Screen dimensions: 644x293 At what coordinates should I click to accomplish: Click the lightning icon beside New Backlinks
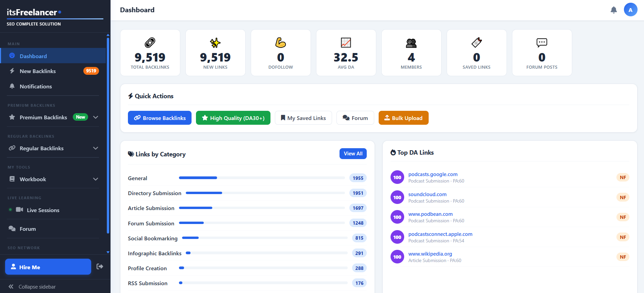click(12, 71)
